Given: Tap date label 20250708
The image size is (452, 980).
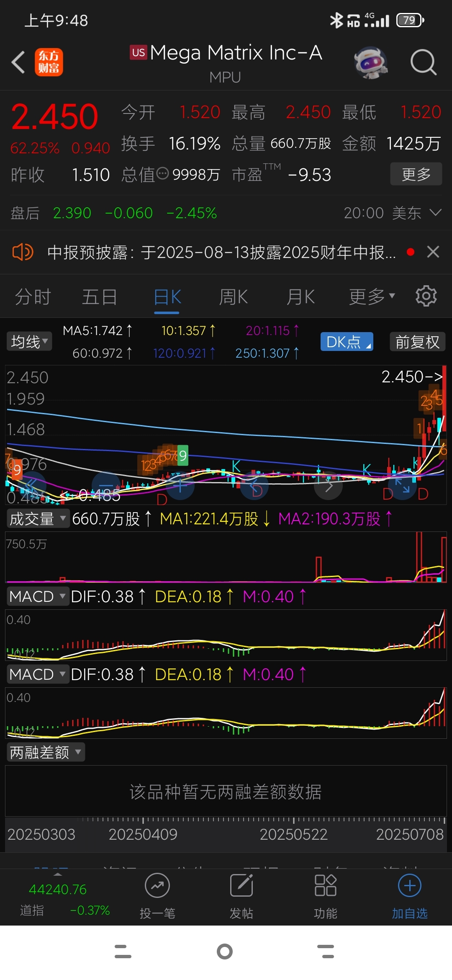Looking at the screenshot, I should tap(410, 834).
